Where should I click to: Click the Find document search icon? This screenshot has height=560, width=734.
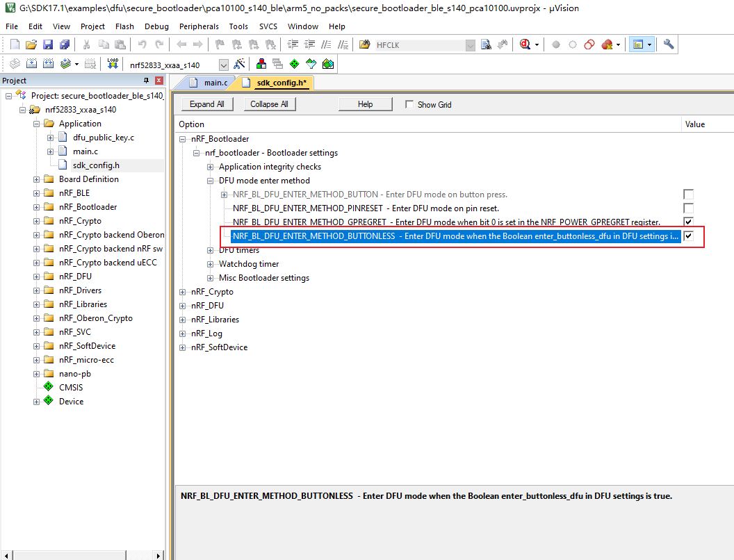(x=486, y=44)
